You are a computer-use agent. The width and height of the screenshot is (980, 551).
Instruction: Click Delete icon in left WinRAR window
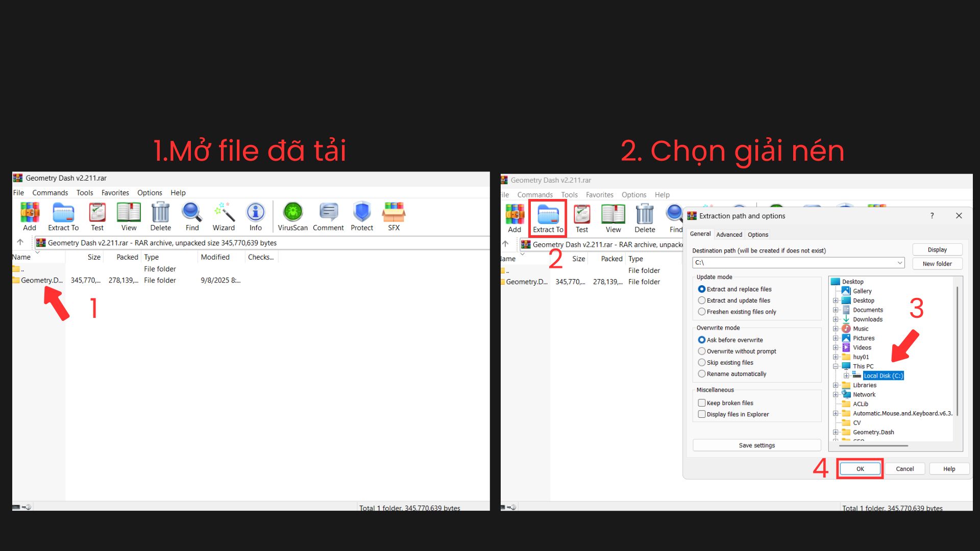(x=160, y=216)
